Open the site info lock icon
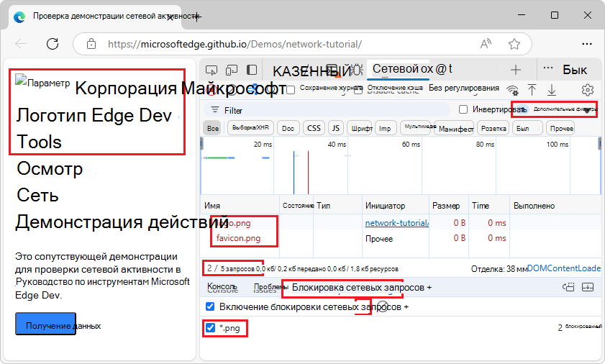Screen dimensions: 605x364 click(x=91, y=44)
